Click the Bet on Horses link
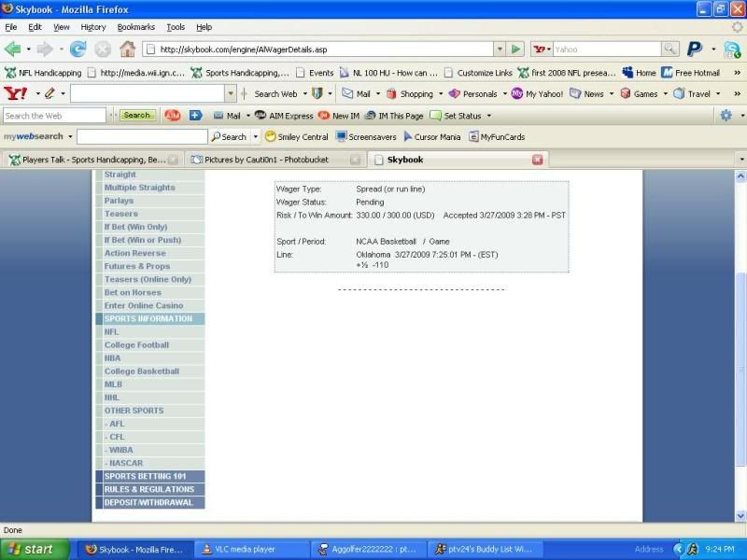Viewport: 747px width, 560px height. (x=133, y=292)
